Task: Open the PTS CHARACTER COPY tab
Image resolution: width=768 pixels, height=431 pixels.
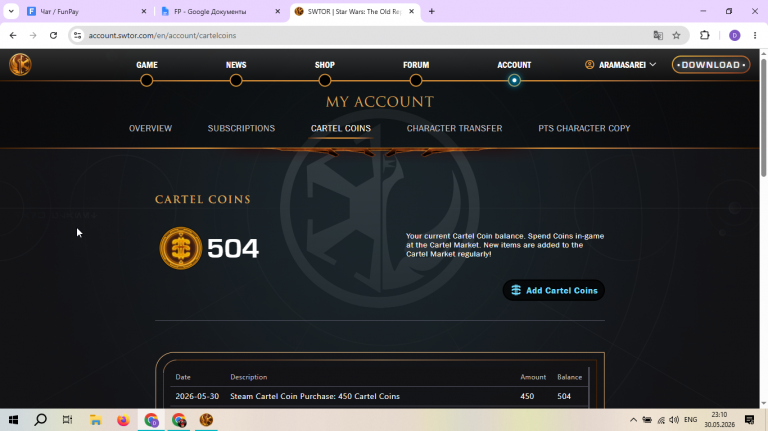Action: pyautogui.click(x=584, y=128)
